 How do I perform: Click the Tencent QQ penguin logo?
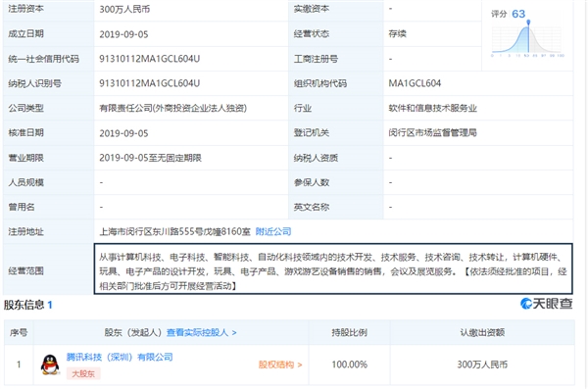pos(50,365)
